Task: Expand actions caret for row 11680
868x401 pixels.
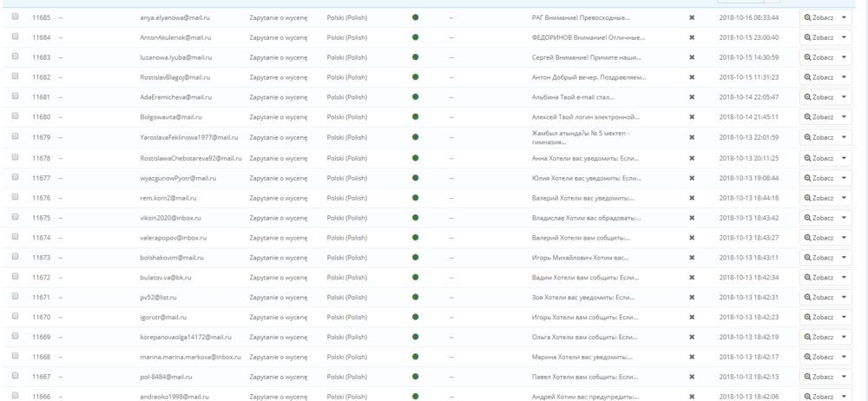Action: point(845,117)
